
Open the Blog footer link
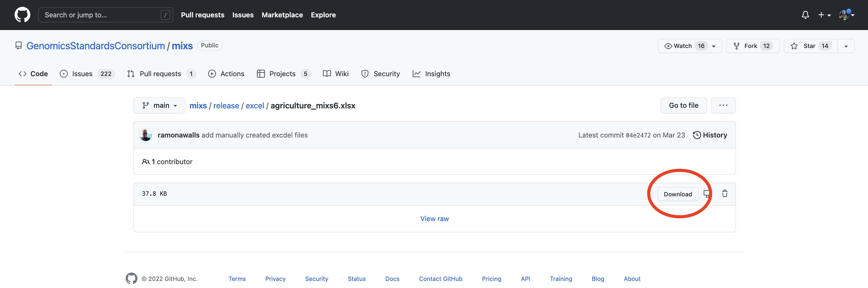(x=598, y=279)
